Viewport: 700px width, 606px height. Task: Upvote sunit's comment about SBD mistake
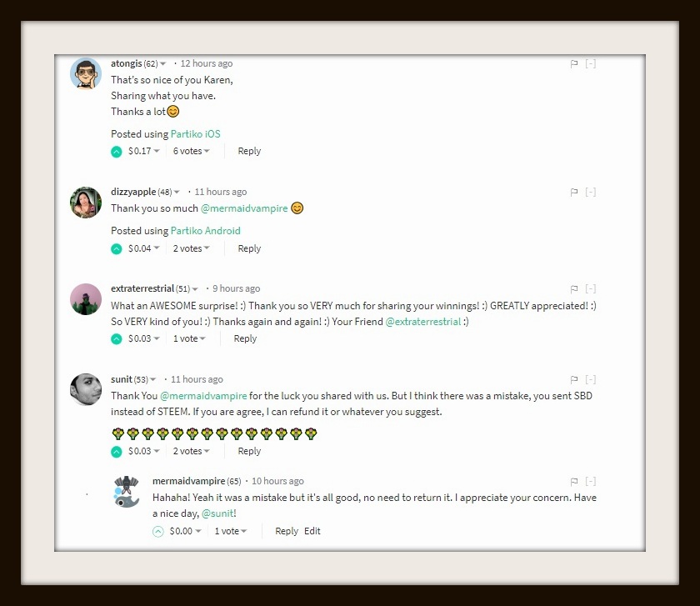(x=116, y=452)
